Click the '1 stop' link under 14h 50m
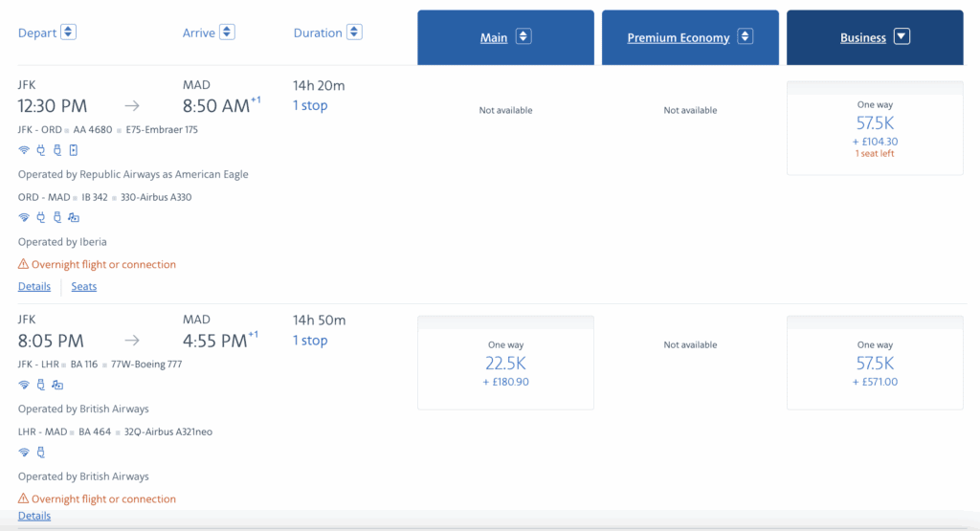Image resolution: width=980 pixels, height=531 pixels. click(310, 341)
